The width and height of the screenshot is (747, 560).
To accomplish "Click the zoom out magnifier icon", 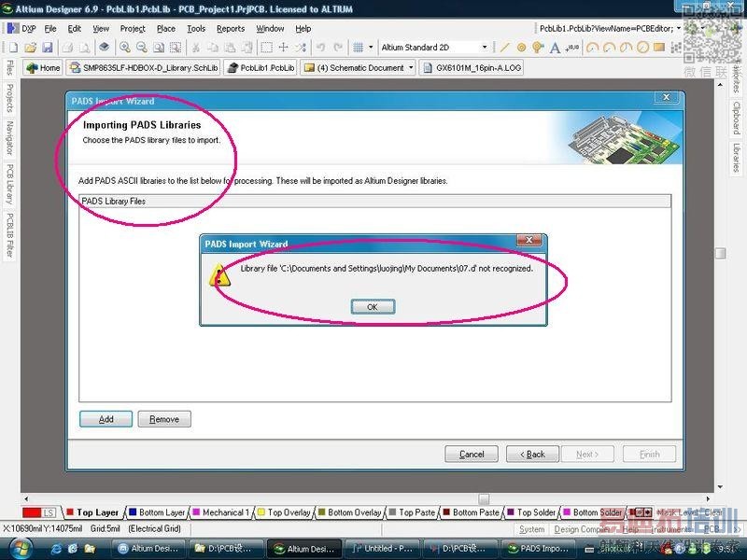I will pyautogui.click(x=142, y=48).
